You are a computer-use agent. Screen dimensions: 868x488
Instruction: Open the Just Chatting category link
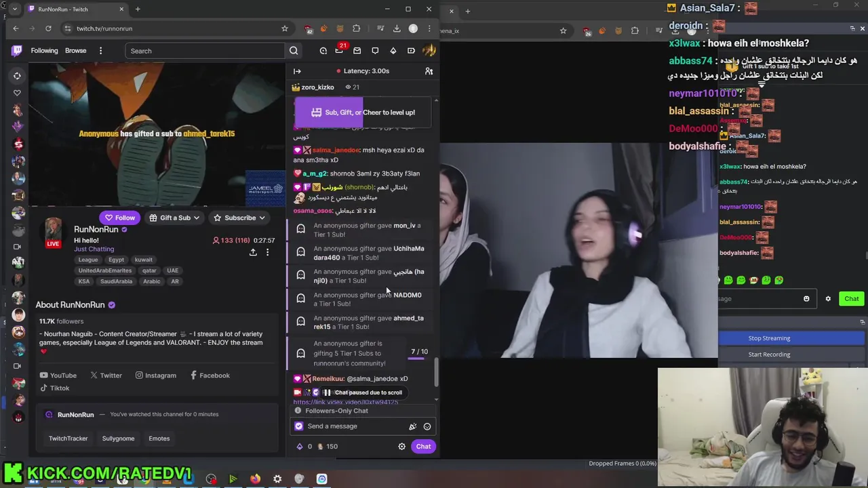94,249
